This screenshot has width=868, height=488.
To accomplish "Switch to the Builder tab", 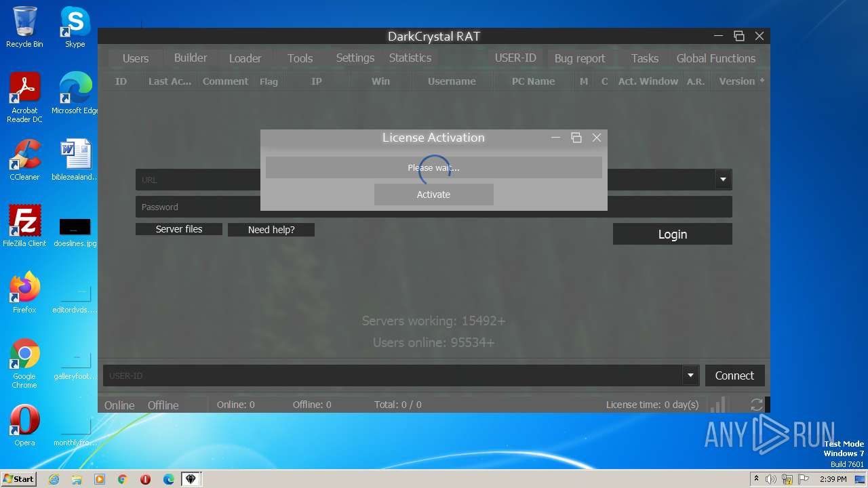I will click(x=191, y=58).
